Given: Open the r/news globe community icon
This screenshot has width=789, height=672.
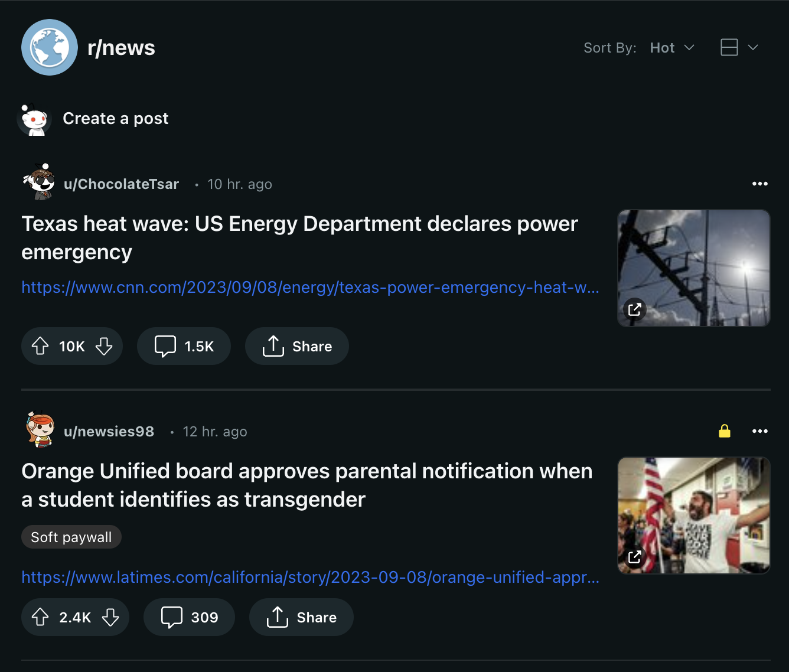Looking at the screenshot, I should point(50,47).
